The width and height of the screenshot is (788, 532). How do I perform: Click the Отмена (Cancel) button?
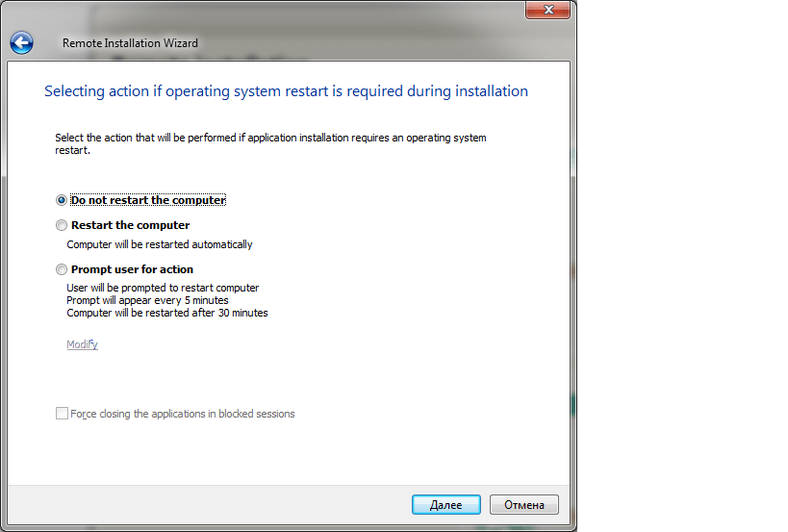(524, 505)
